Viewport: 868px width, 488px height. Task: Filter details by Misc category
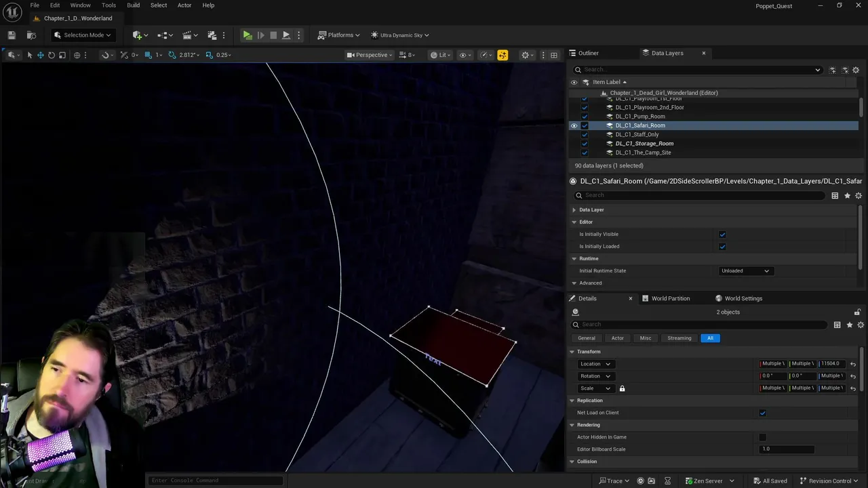pos(646,338)
